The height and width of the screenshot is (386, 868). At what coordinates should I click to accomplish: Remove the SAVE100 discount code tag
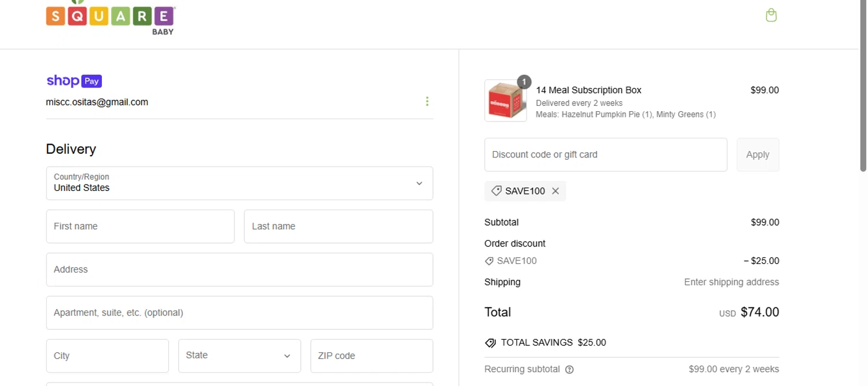pyautogui.click(x=556, y=191)
